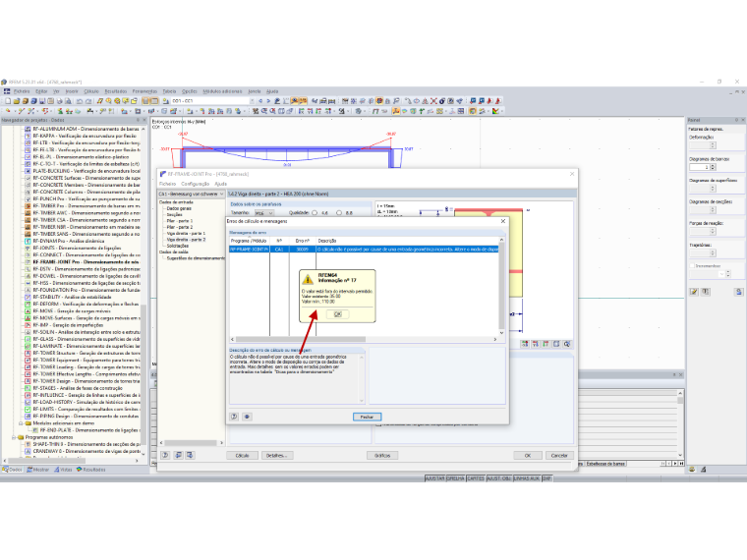Click previous load case arrow icon
Viewport: 747px width, 560px height.
click(260, 101)
